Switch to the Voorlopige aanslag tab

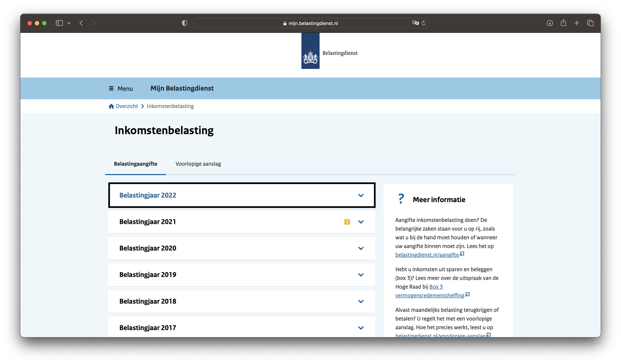[198, 164]
